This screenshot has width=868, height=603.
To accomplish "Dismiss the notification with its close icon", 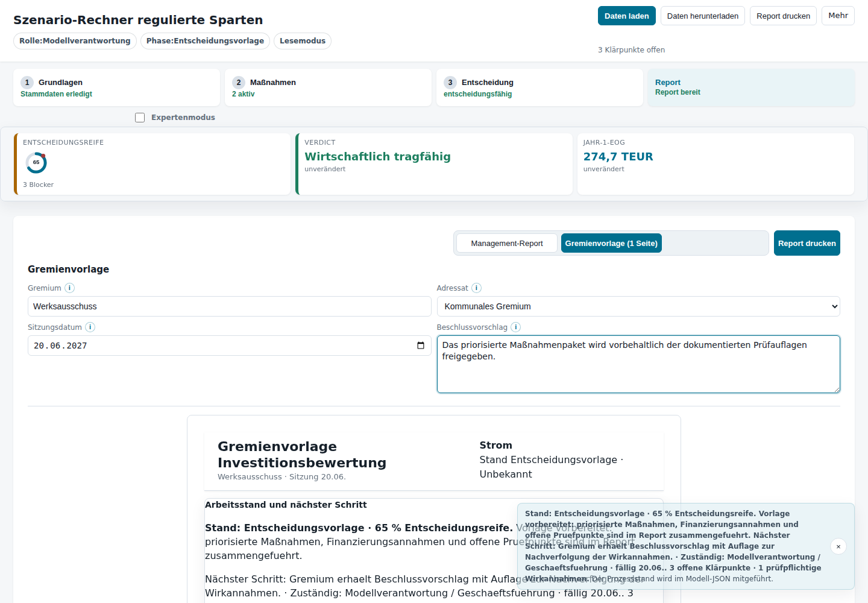I will click(838, 546).
